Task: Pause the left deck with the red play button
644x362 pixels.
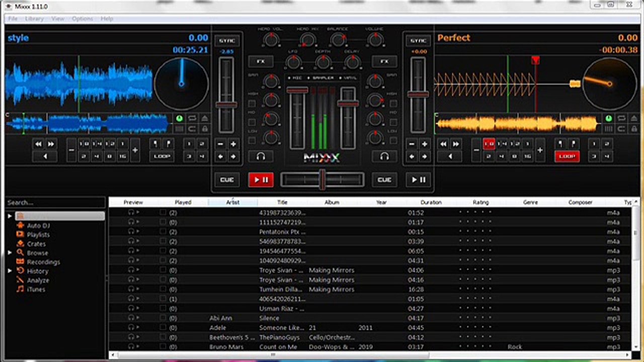Action: pos(261,179)
